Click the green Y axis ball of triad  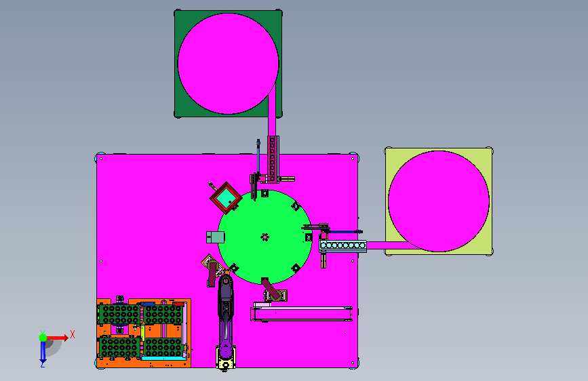pos(43,338)
